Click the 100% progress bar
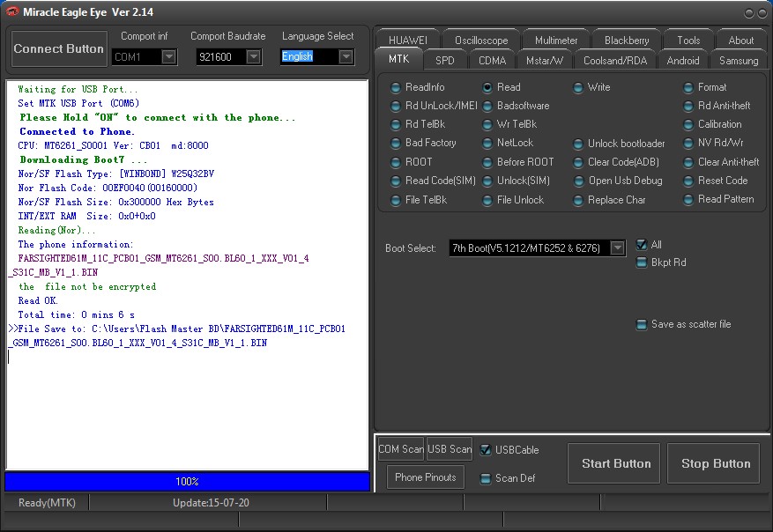This screenshot has height=532, width=773. pos(187,482)
